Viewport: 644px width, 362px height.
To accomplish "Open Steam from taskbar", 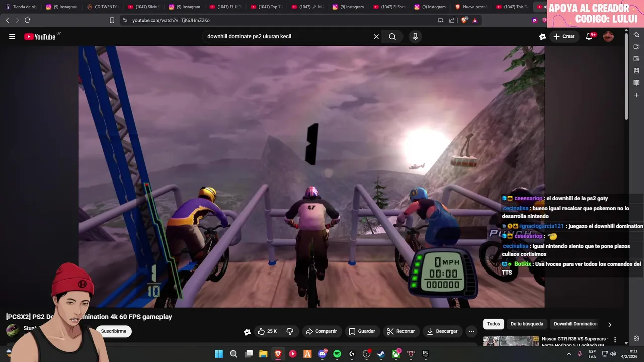I will pyautogui.click(x=381, y=354).
